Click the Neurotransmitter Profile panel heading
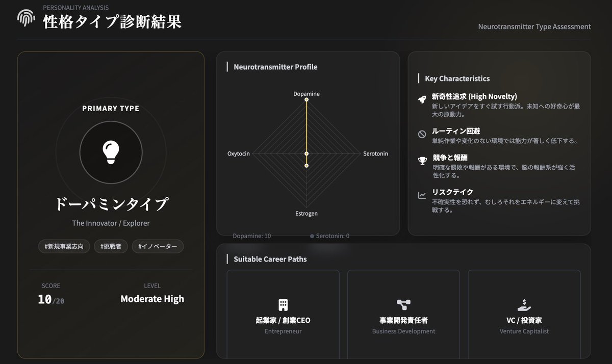This screenshot has height=364, width=612. (275, 67)
